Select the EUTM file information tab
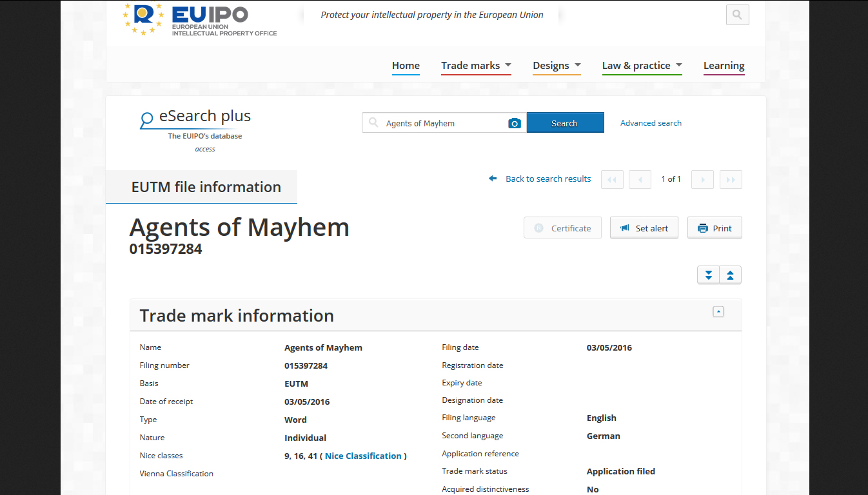868x495 pixels. click(201, 187)
